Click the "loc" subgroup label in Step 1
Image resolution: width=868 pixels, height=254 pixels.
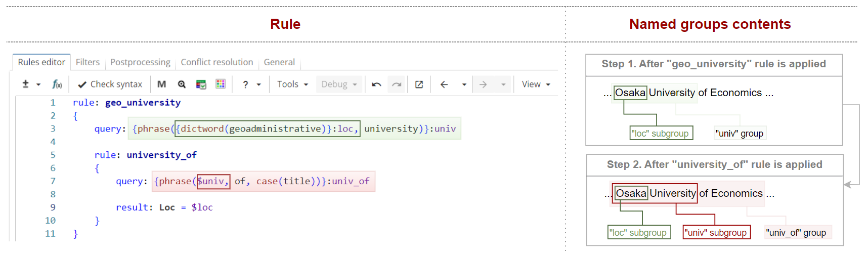(x=661, y=133)
